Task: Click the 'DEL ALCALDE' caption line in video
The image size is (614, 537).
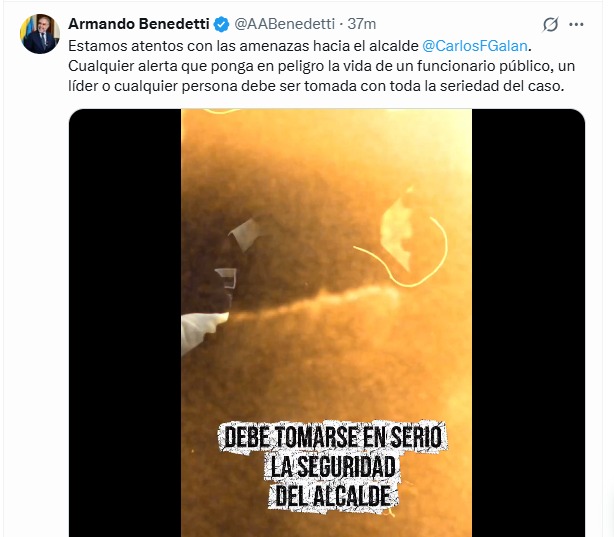Action: tap(333, 496)
